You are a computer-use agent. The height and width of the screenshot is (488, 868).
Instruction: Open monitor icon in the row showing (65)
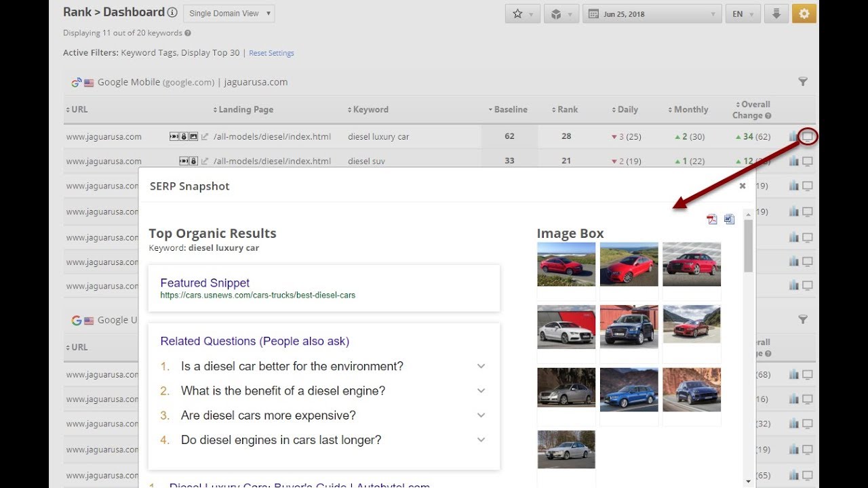807,475
